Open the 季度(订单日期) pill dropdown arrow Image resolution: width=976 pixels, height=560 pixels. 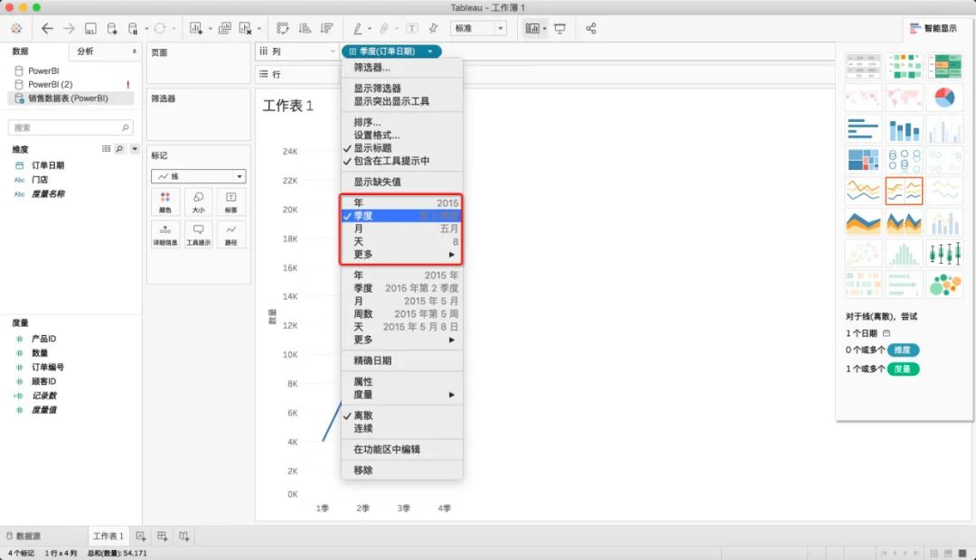click(x=430, y=51)
